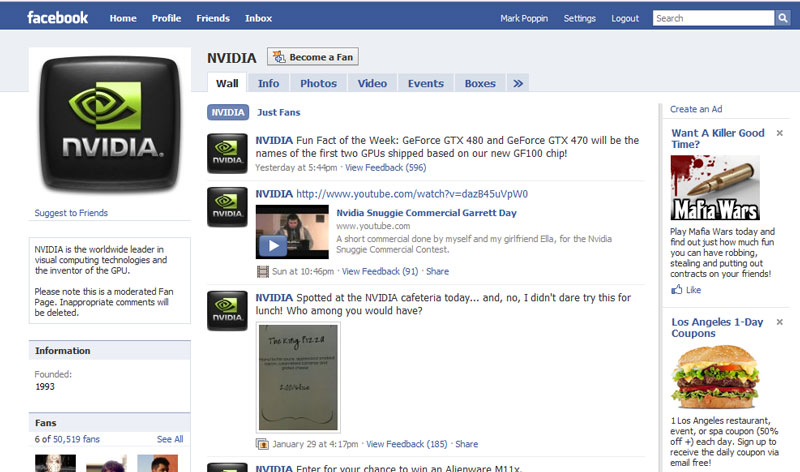Play the Nvidia Snuggie Commercial video

click(x=273, y=246)
